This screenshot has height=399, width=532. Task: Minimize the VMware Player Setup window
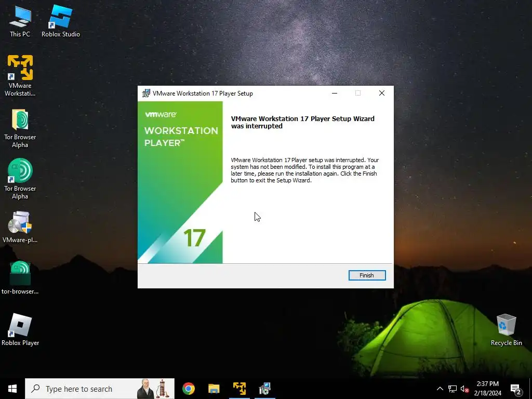pos(335,93)
